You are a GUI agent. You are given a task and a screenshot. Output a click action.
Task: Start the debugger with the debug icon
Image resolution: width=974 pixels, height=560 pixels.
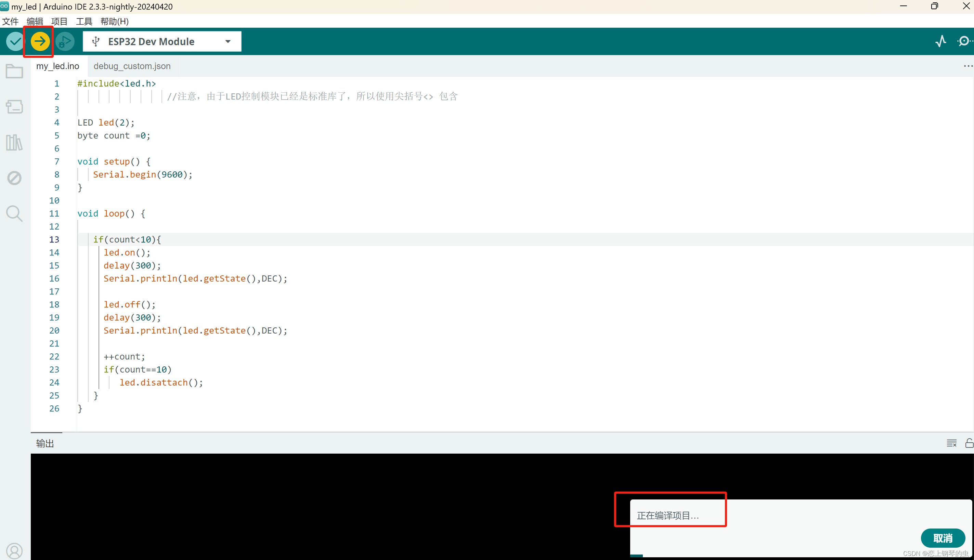65,41
